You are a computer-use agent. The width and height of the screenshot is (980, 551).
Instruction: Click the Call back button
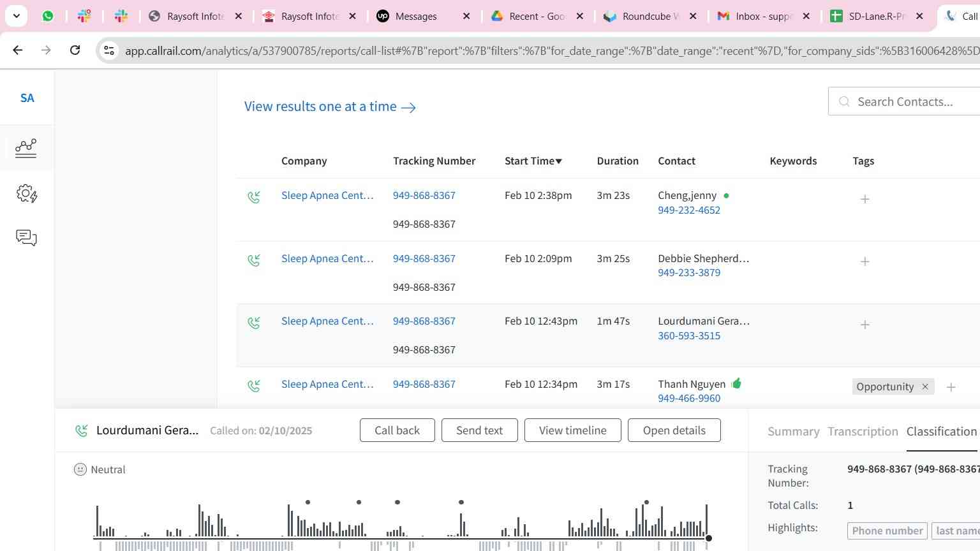[x=397, y=430]
